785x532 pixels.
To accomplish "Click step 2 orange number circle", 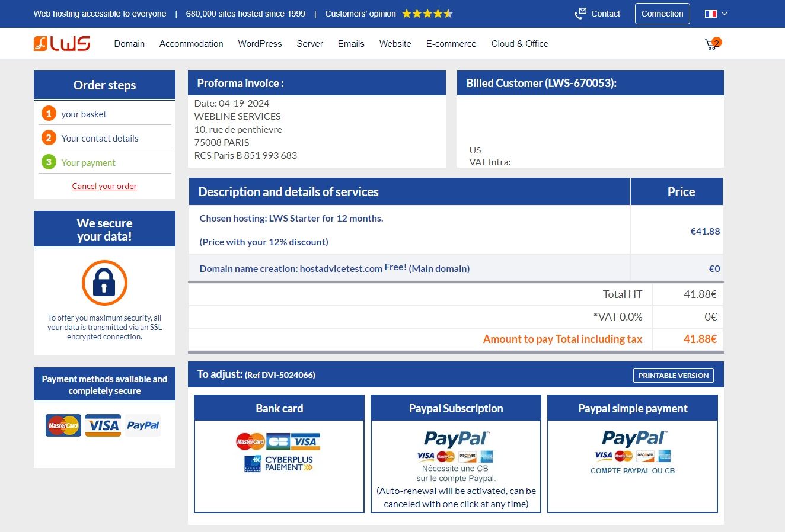I will click(x=49, y=138).
